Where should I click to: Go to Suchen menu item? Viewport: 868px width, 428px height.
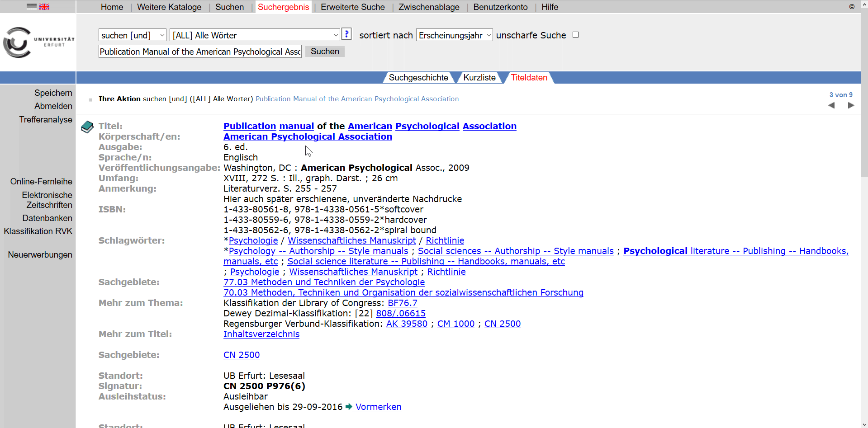tap(229, 7)
